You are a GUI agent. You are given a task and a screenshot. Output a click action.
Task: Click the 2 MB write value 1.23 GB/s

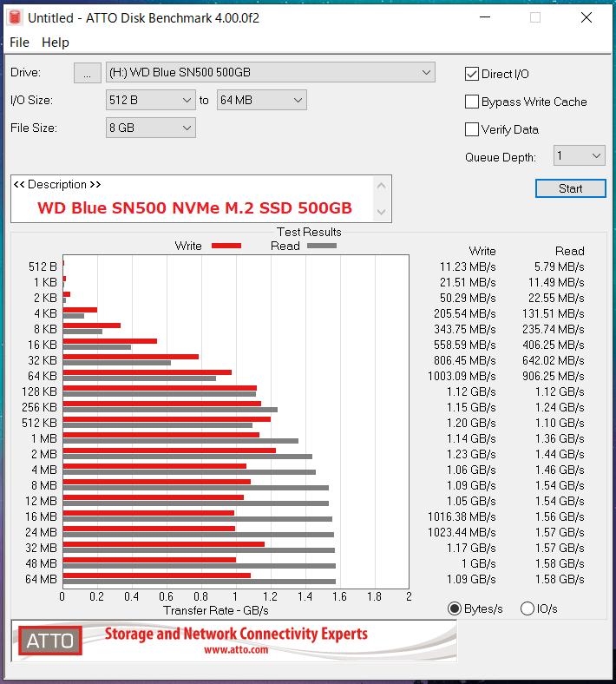click(471, 454)
